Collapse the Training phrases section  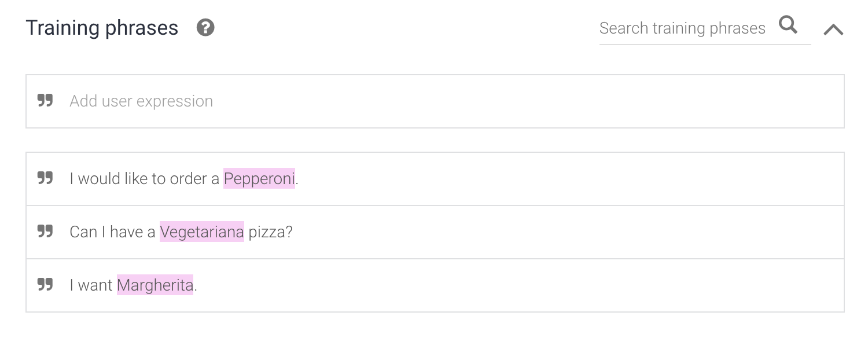click(833, 29)
